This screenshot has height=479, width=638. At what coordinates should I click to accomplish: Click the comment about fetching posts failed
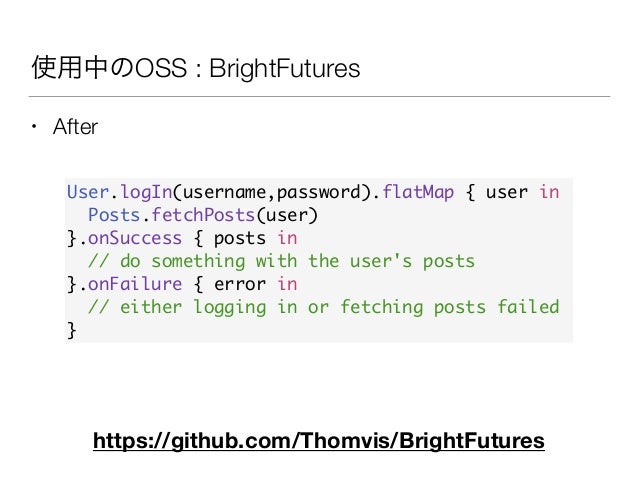(323, 307)
